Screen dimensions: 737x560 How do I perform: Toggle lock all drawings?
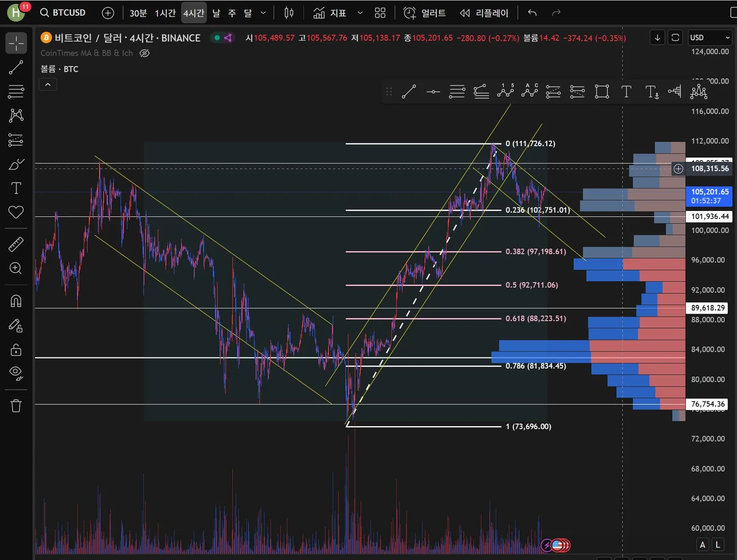(16, 349)
